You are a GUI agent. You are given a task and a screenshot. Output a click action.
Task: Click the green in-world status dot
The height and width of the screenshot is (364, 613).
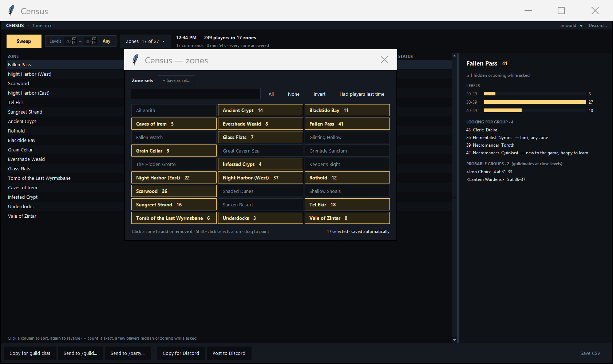coord(581,26)
